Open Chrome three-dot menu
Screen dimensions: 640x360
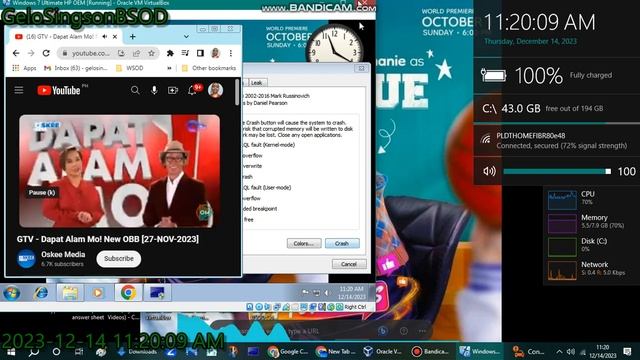pyautogui.click(x=231, y=53)
